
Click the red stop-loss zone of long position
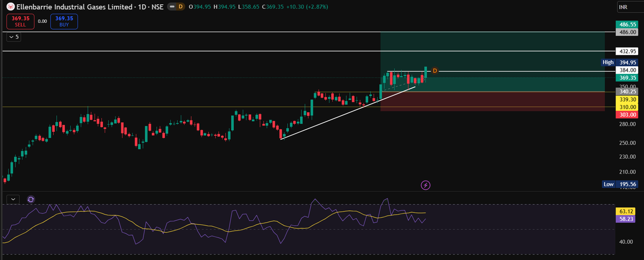[492, 101]
